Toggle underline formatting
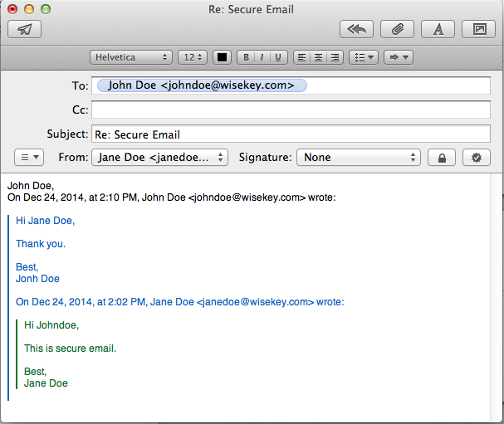The width and height of the screenshot is (504, 424). pyautogui.click(x=278, y=57)
